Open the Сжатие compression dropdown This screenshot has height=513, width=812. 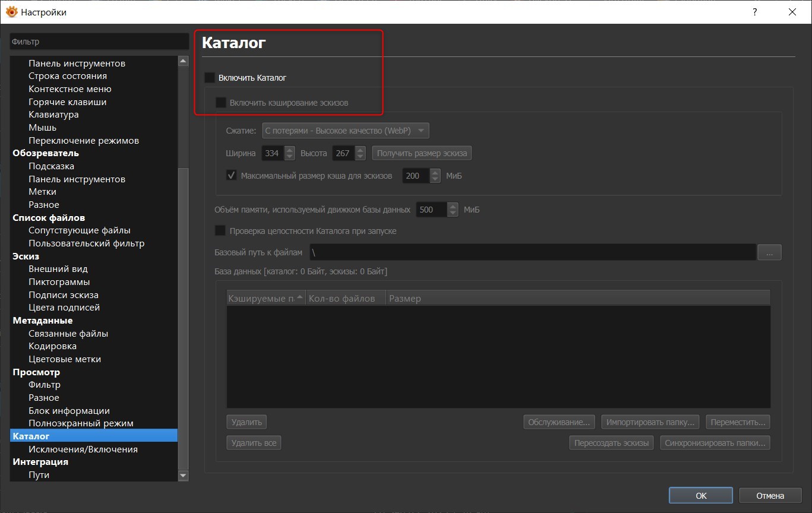pos(345,131)
